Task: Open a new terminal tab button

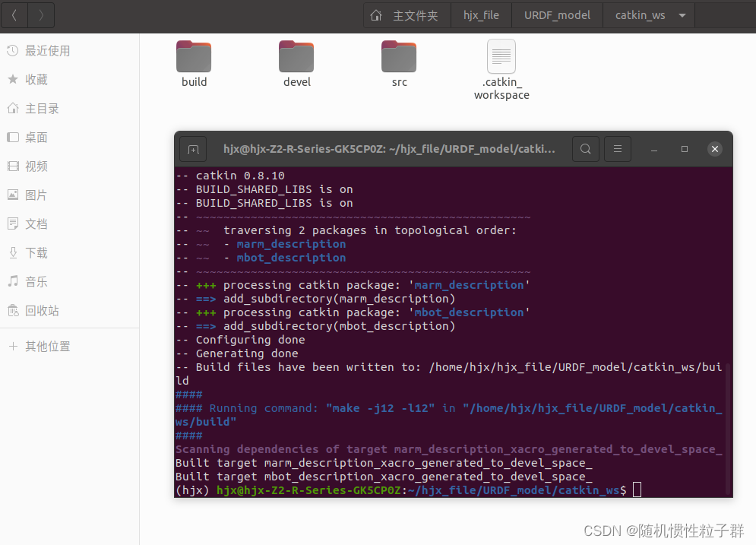Action: click(193, 149)
